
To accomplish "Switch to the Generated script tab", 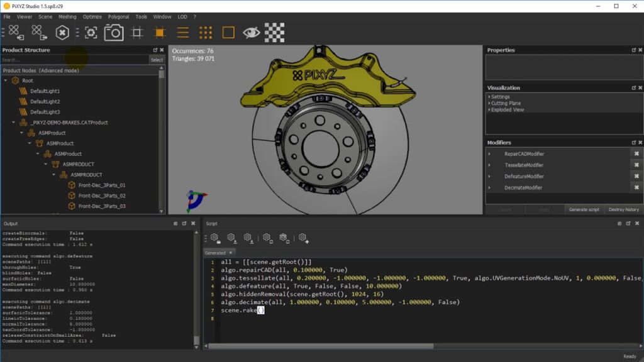I will pyautogui.click(x=215, y=253).
